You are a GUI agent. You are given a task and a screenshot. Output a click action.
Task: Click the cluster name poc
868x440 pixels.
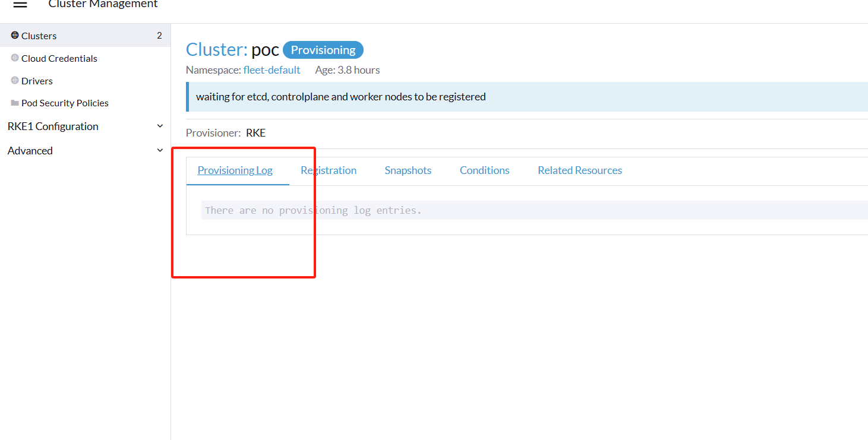(265, 50)
